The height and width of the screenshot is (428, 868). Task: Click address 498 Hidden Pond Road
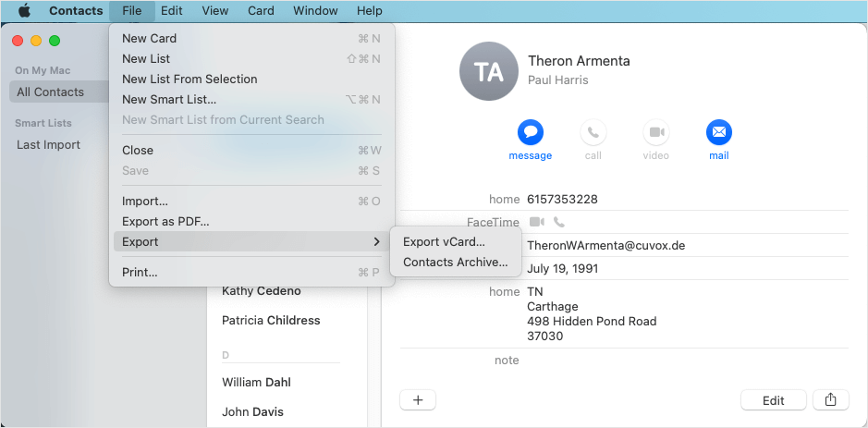592,321
